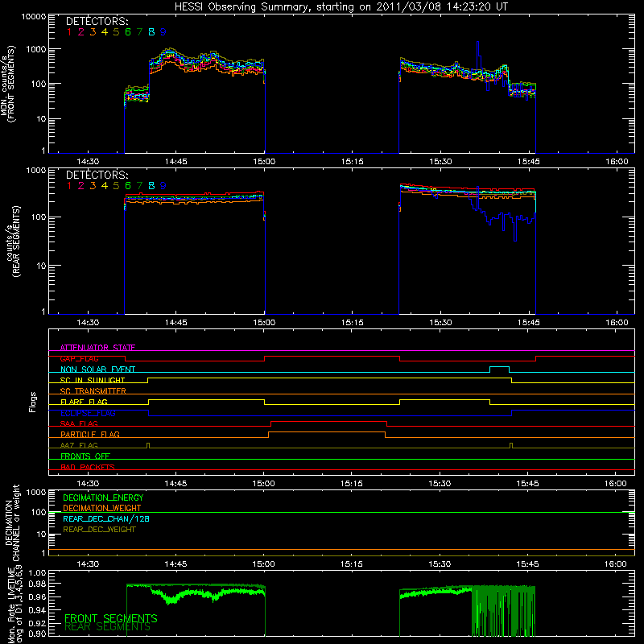
Task: Click detector 8 legend number in rear segments panel
Action: [x=151, y=186]
